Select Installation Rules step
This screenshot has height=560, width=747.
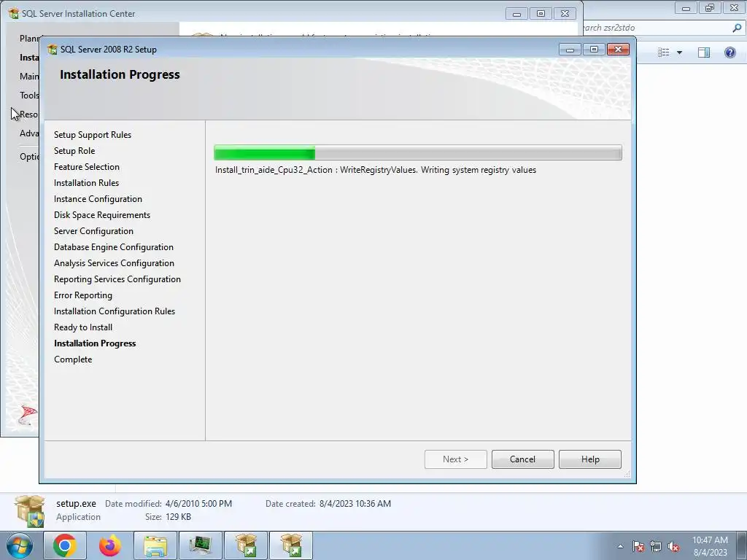tap(86, 183)
